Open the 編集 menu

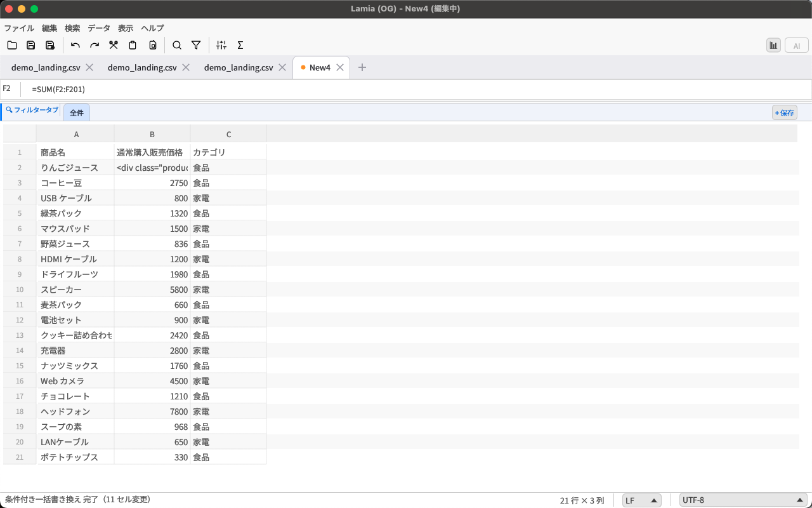49,28
